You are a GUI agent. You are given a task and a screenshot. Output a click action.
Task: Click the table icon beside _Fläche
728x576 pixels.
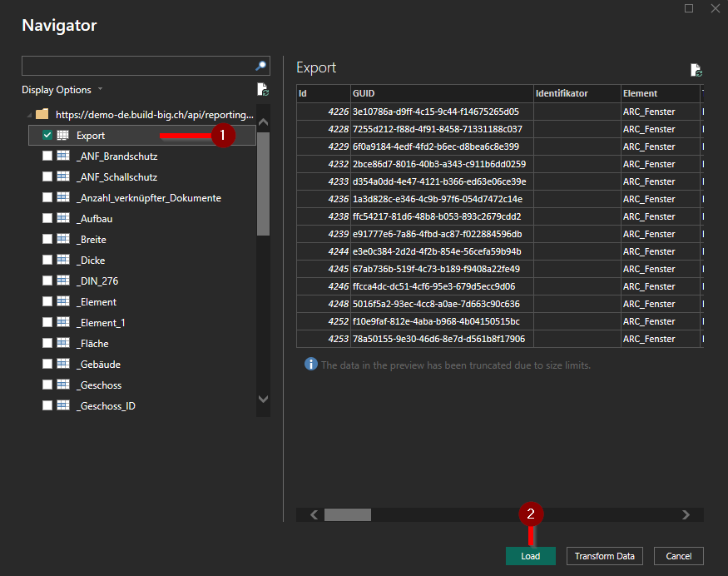point(63,343)
